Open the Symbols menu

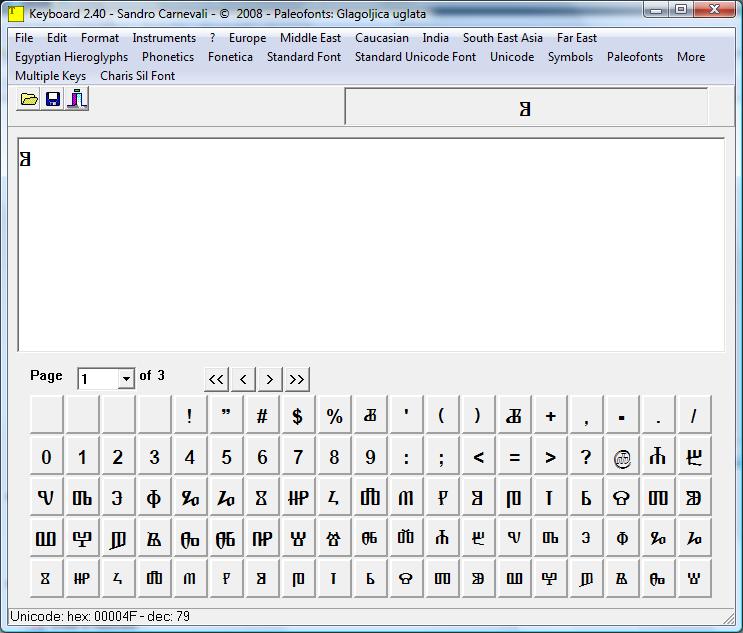[571, 57]
